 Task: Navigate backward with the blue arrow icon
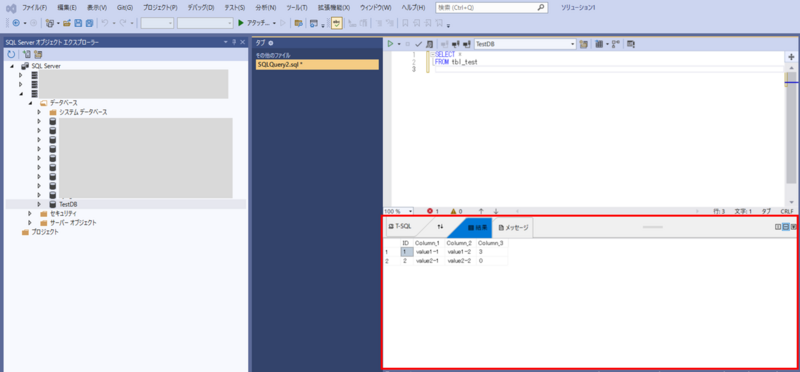tap(16, 23)
